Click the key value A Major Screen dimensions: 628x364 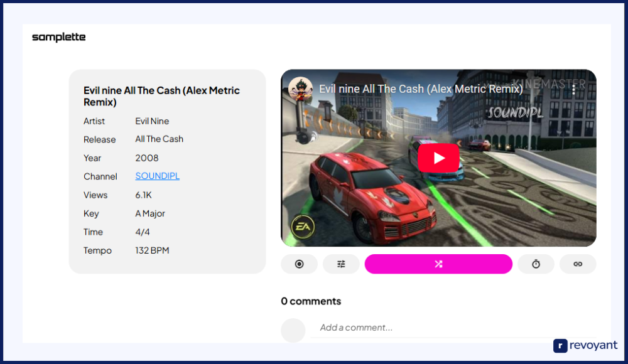click(x=150, y=213)
